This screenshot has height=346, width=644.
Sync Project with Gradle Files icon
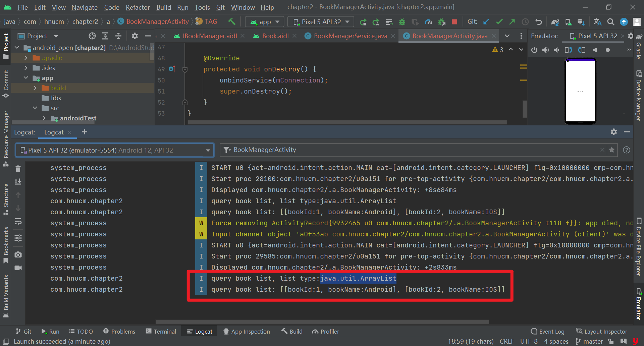pos(555,22)
